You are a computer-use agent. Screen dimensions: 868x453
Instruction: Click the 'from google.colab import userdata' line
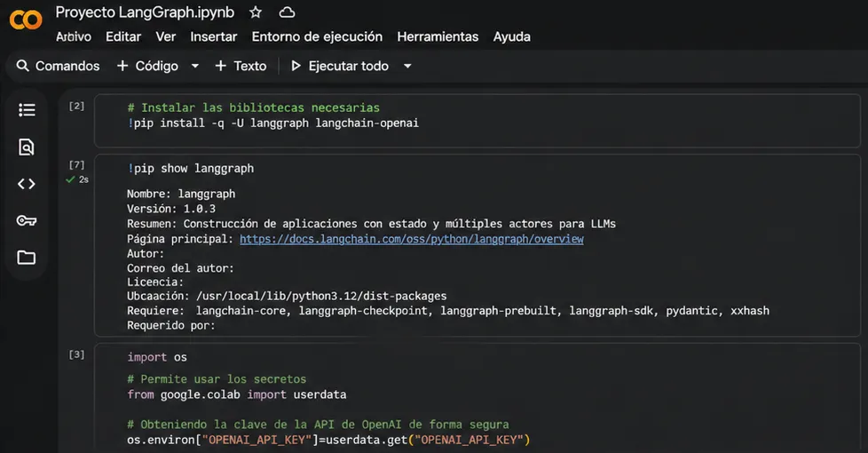click(237, 394)
